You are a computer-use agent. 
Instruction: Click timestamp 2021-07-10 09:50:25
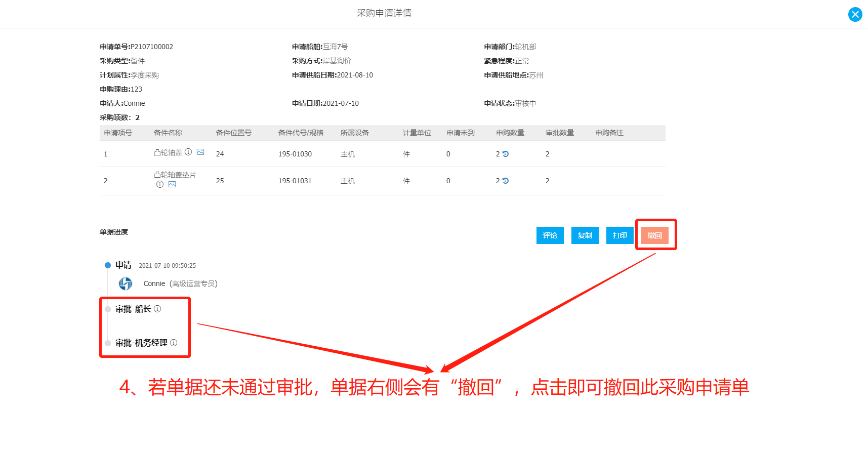coord(168,266)
